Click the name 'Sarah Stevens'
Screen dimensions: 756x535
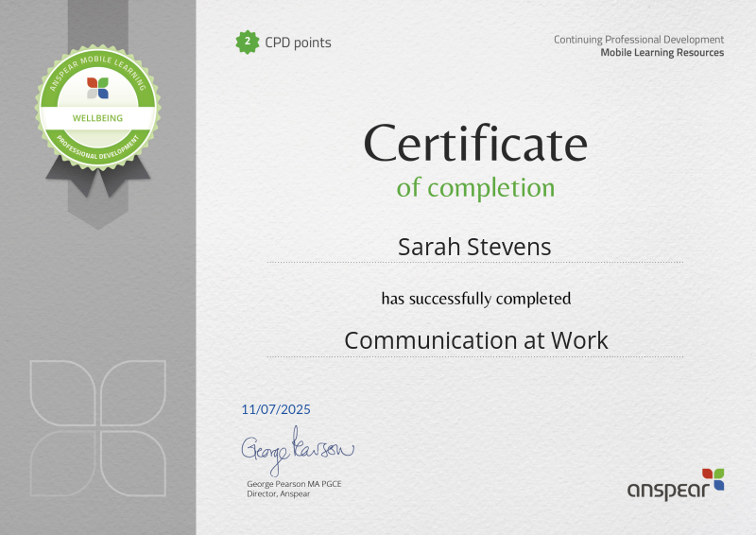[x=474, y=247]
